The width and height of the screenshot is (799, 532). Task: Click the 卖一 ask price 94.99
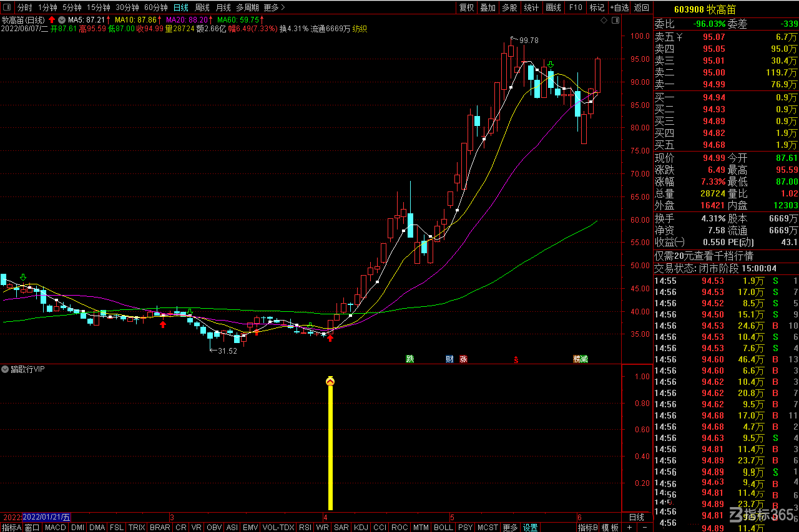coord(714,84)
